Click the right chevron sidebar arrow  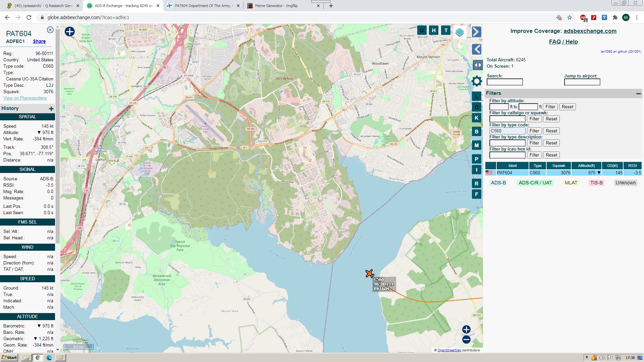(477, 32)
